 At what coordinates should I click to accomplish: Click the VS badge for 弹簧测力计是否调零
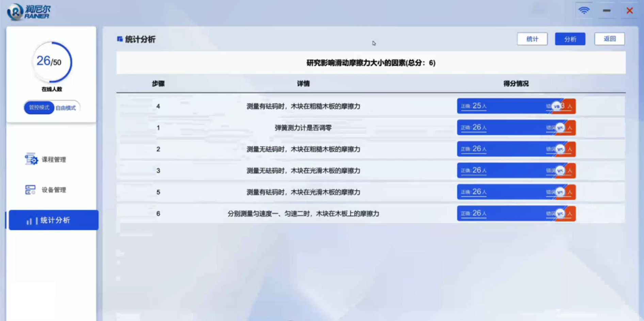[560, 128]
